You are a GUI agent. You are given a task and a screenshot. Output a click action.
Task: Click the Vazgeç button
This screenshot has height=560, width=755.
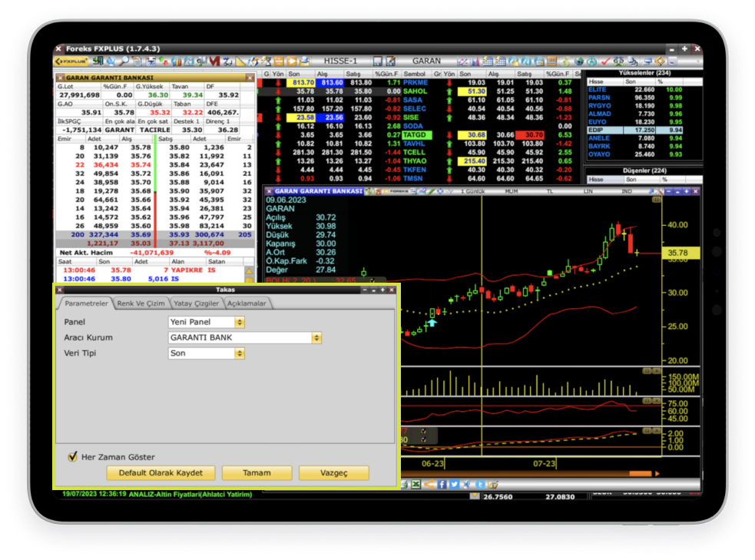click(333, 472)
